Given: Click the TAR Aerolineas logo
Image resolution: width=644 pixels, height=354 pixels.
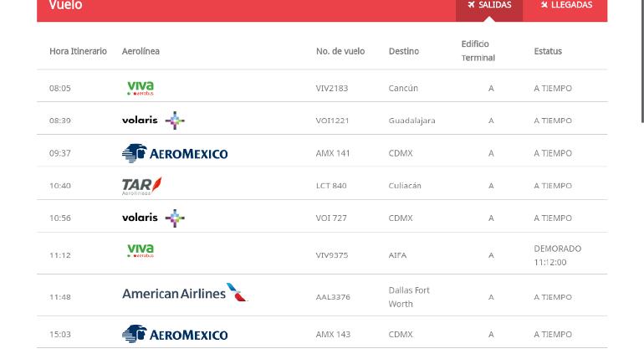Looking at the screenshot, I should [141, 186].
